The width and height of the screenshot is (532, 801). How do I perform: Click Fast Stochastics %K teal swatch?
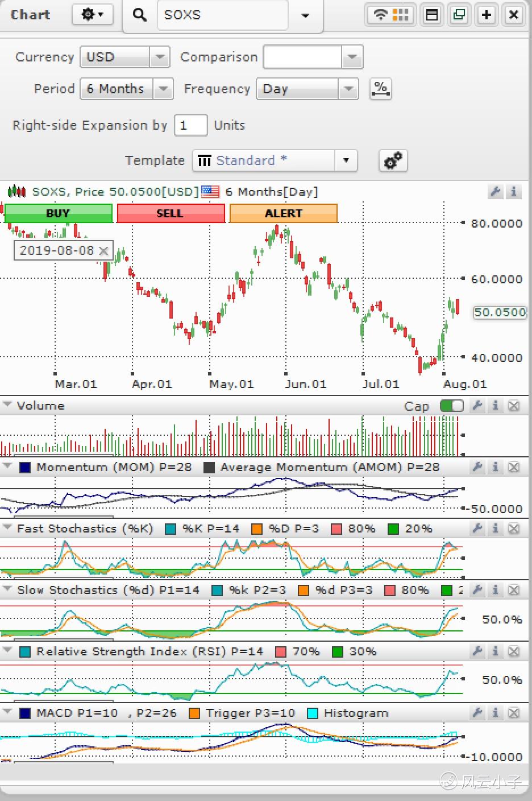(x=170, y=529)
